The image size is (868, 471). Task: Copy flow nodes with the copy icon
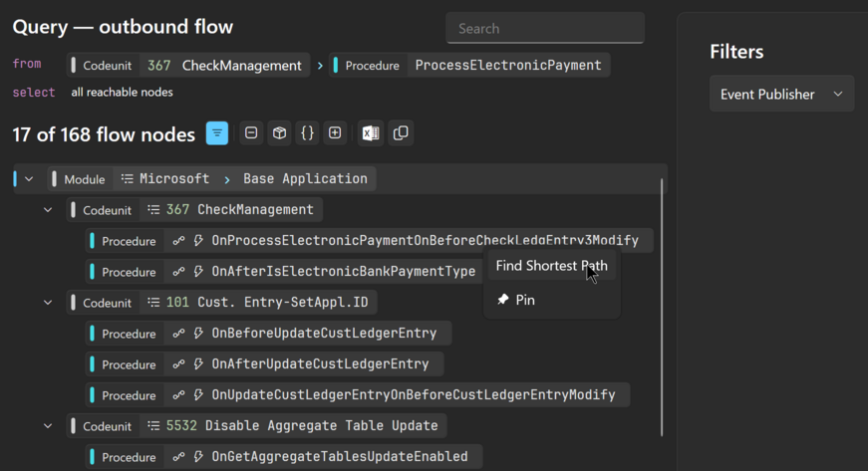[x=401, y=133]
